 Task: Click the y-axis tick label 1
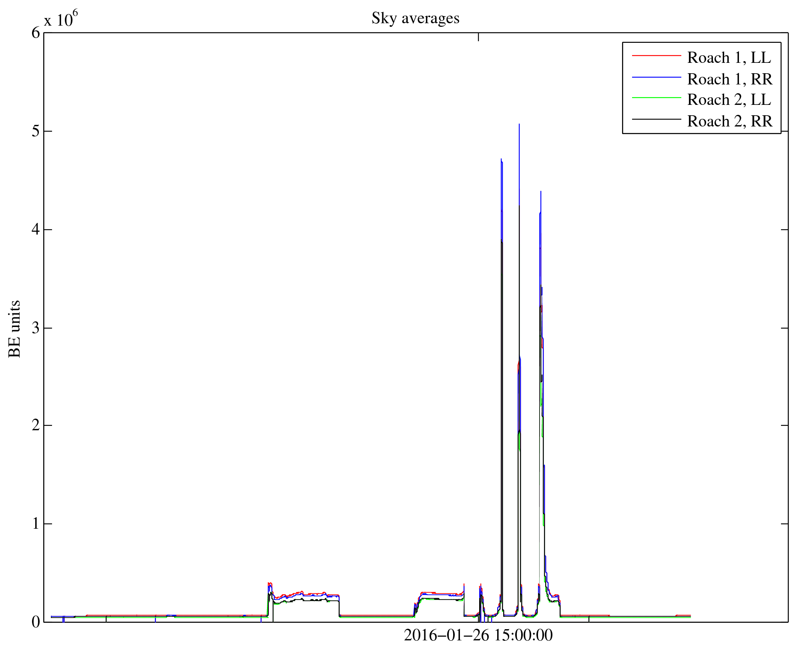point(36,524)
